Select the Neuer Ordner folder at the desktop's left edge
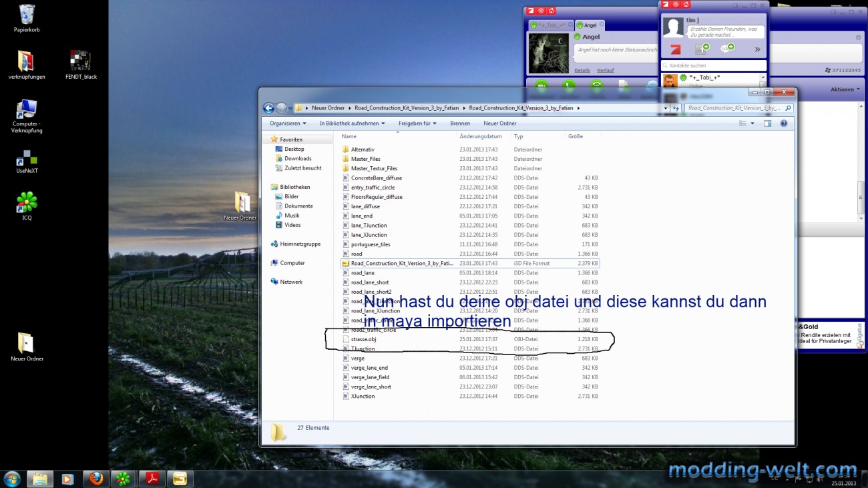This screenshot has width=868, height=488. [27, 347]
